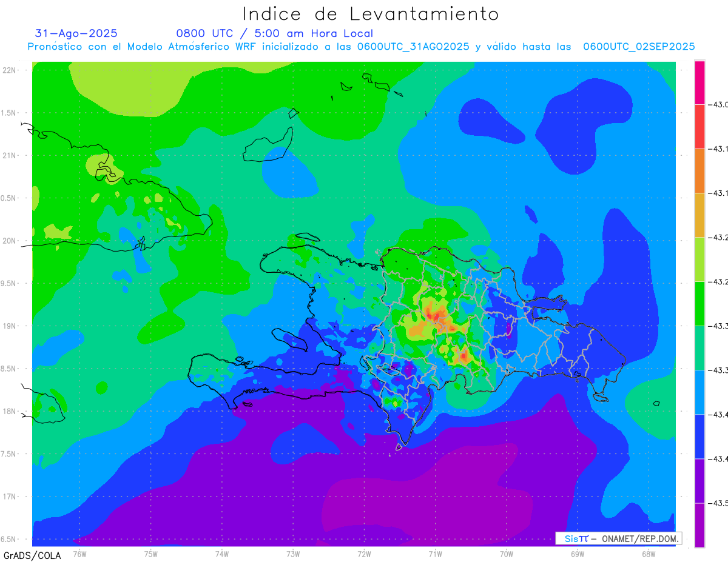The image size is (728, 562).
Task: Click the '18N' latitude label
Action: pos(9,411)
